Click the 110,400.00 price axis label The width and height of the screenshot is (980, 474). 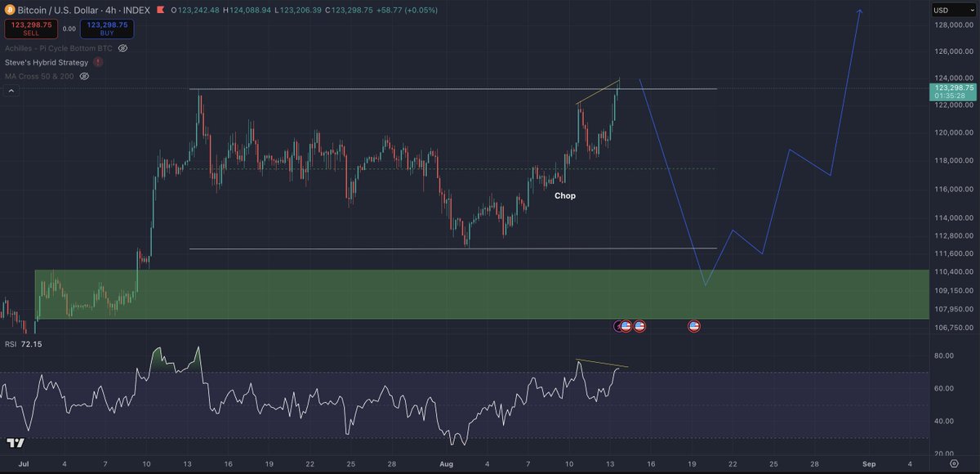click(953, 271)
